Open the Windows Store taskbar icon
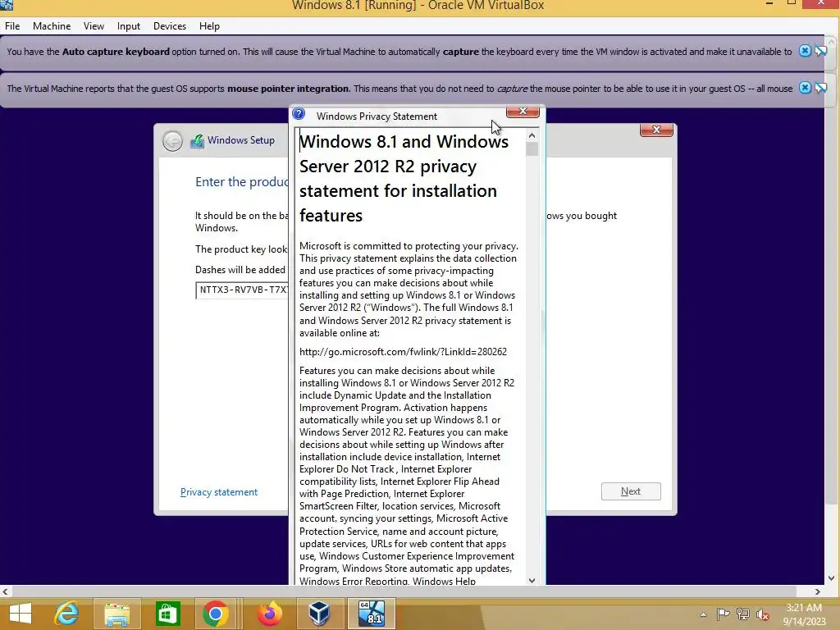 point(167,614)
